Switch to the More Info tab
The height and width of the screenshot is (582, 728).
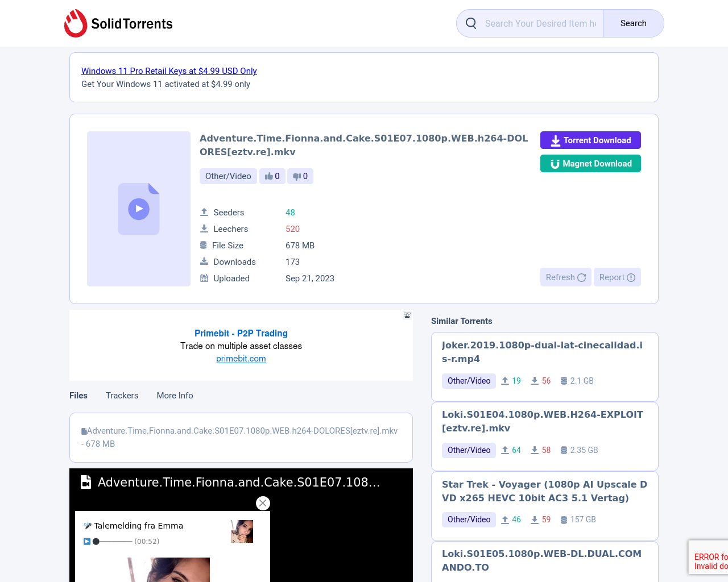click(175, 396)
